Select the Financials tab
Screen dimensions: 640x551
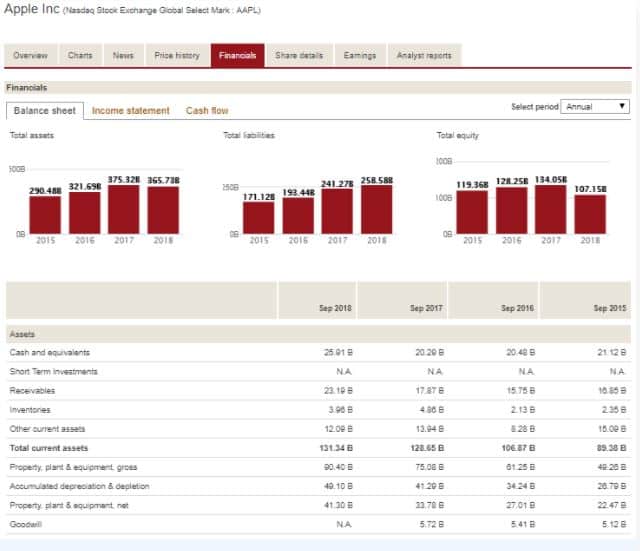pos(238,55)
